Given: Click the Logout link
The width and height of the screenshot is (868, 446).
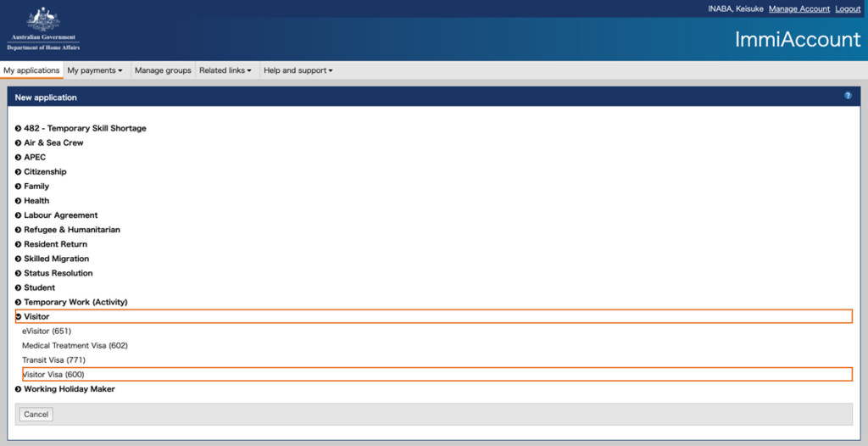Looking at the screenshot, I should click(848, 8).
